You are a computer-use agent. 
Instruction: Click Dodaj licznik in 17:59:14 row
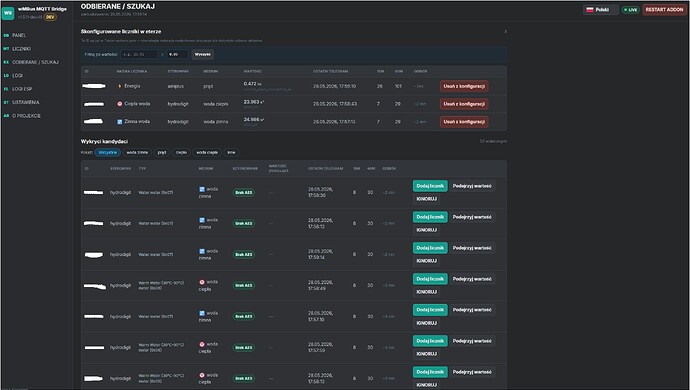coord(430,248)
